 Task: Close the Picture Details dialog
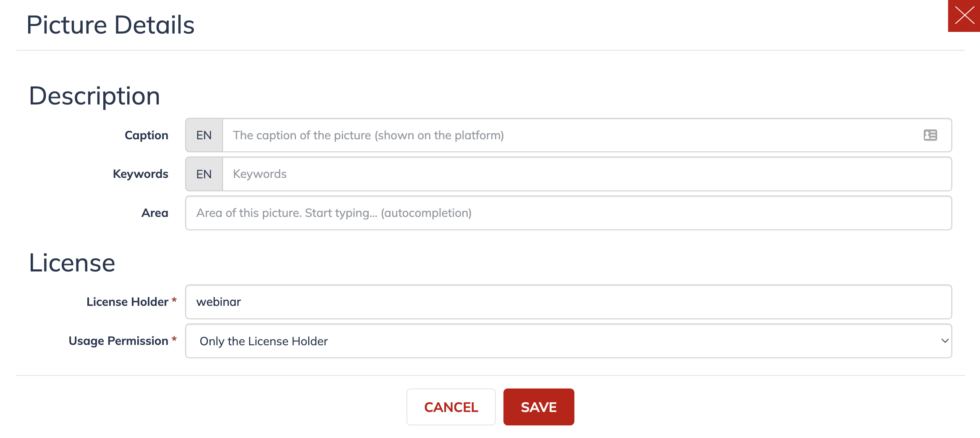pos(964,16)
